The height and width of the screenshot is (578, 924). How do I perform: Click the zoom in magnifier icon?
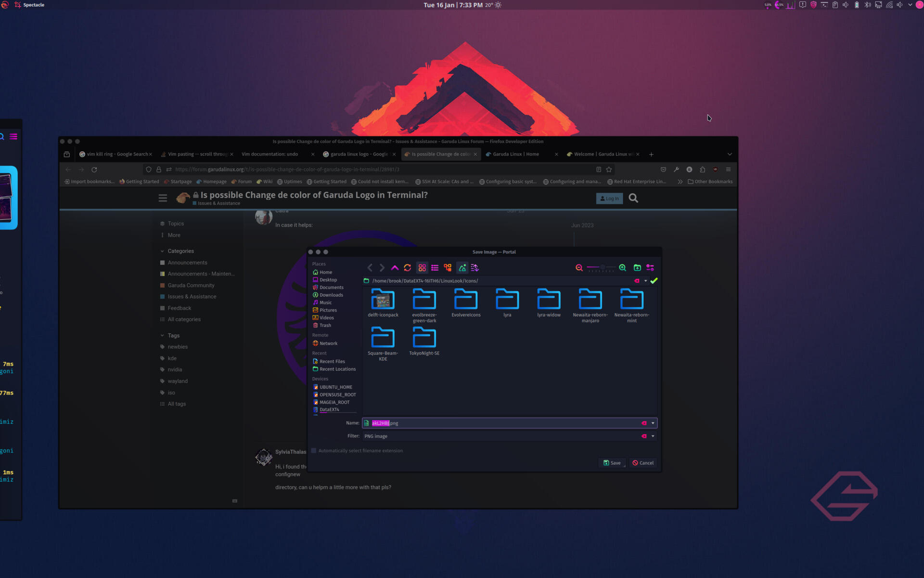(x=623, y=268)
